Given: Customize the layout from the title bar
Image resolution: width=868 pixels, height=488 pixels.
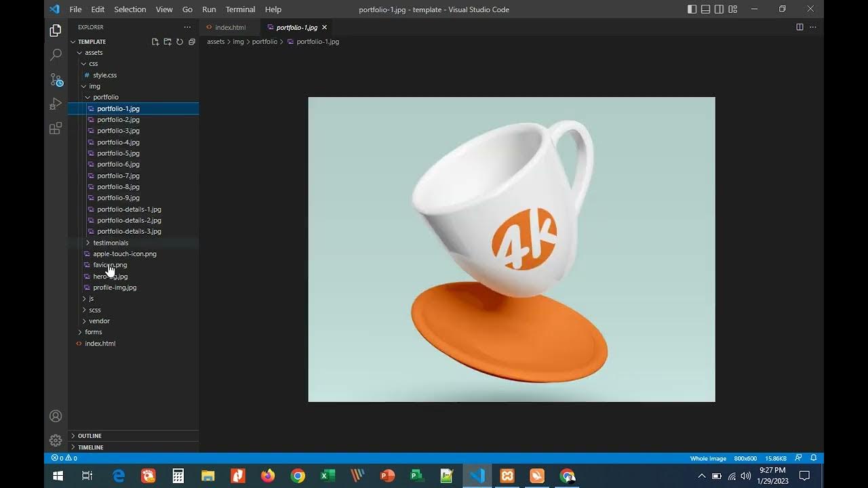Looking at the screenshot, I should pyautogui.click(x=733, y=9).
